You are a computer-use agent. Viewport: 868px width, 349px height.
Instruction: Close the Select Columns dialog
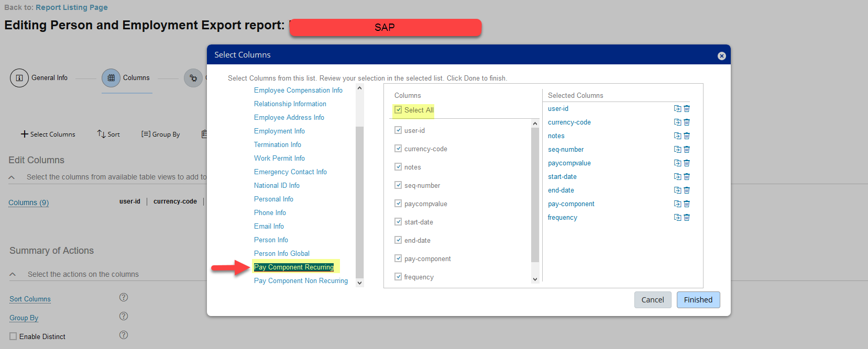pyautogui.click(x=721, y=56)
